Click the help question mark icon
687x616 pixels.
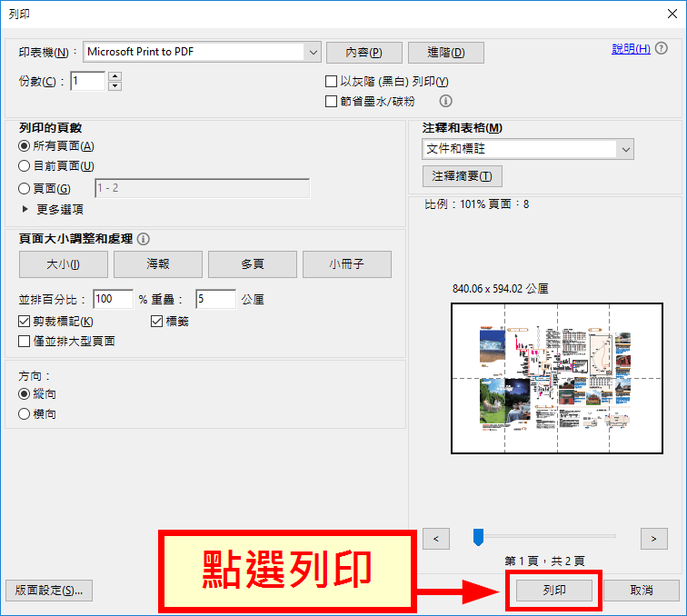pos(661,49)
